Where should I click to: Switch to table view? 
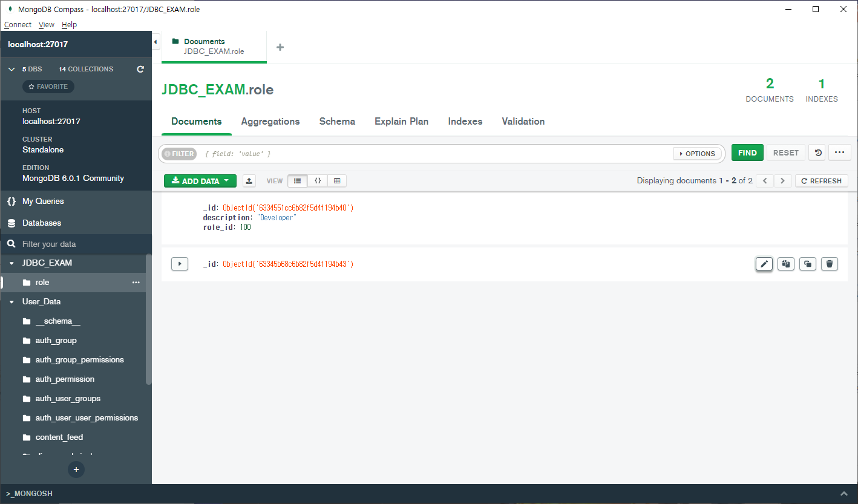click(x=337, y=181)
